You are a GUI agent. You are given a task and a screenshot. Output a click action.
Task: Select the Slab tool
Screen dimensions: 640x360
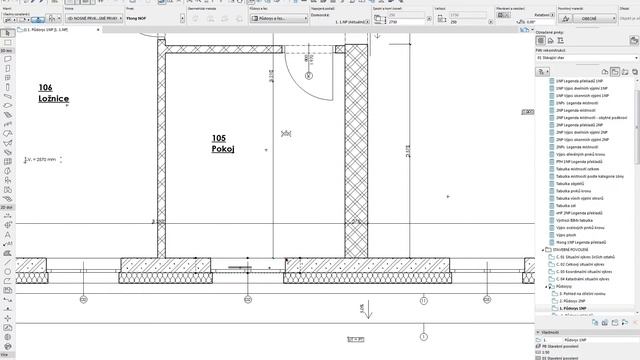coord(7,106)
